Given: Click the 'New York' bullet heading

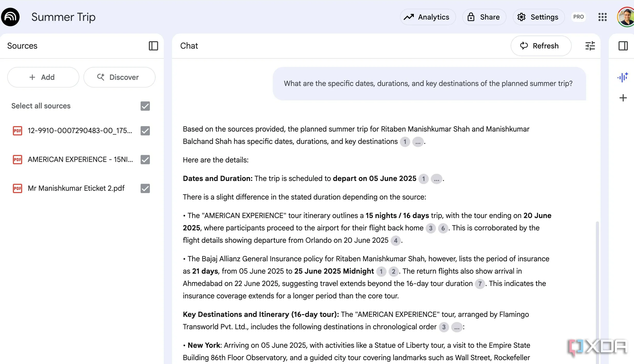Looking at the screenshot, I should [204, 345].
